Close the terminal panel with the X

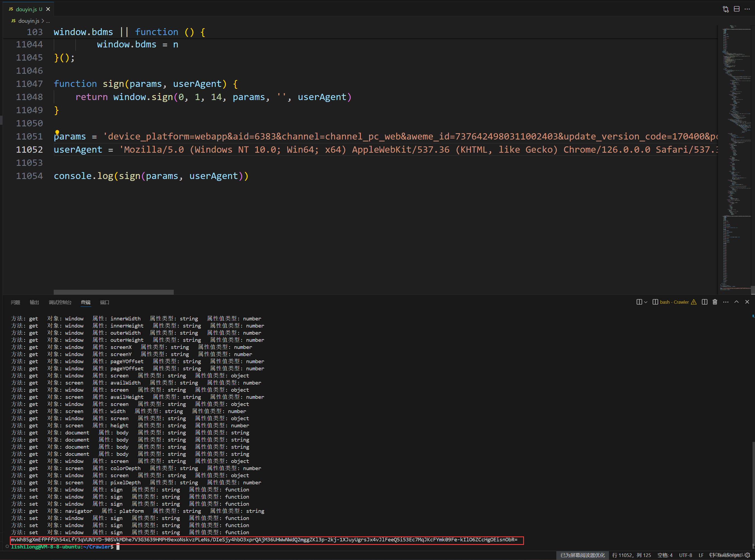click(x=747, y=302)
